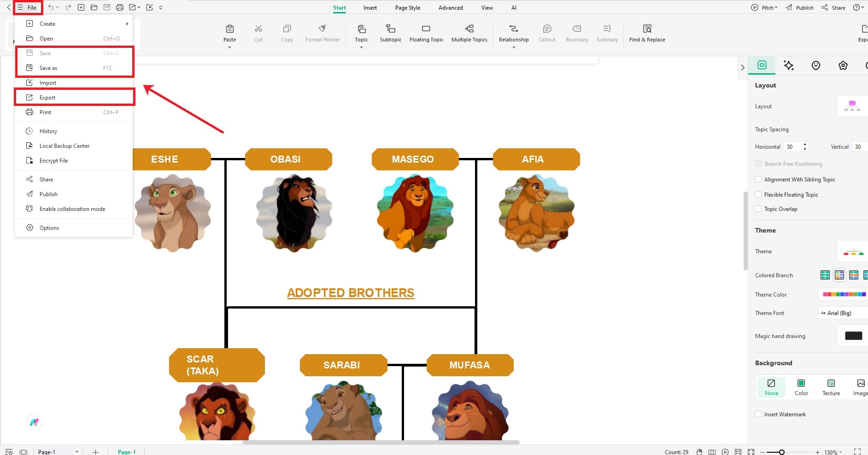Screen dimensions: 868x455
Task: Click the export icon in quick toolbar
Action: click(133, 7)
